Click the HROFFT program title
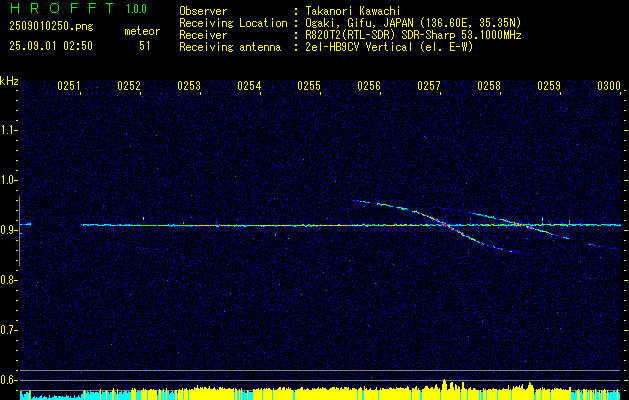The width and height of the screenshot is (629, 400). point(61,8)
